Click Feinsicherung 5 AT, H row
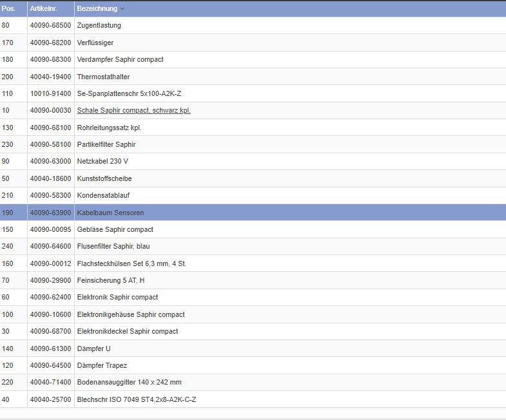 (x=110, y=280)
